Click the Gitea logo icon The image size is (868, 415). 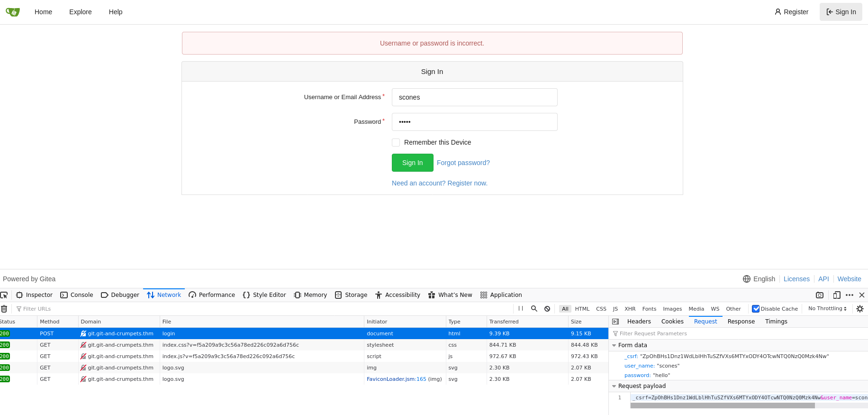(13, 12)
